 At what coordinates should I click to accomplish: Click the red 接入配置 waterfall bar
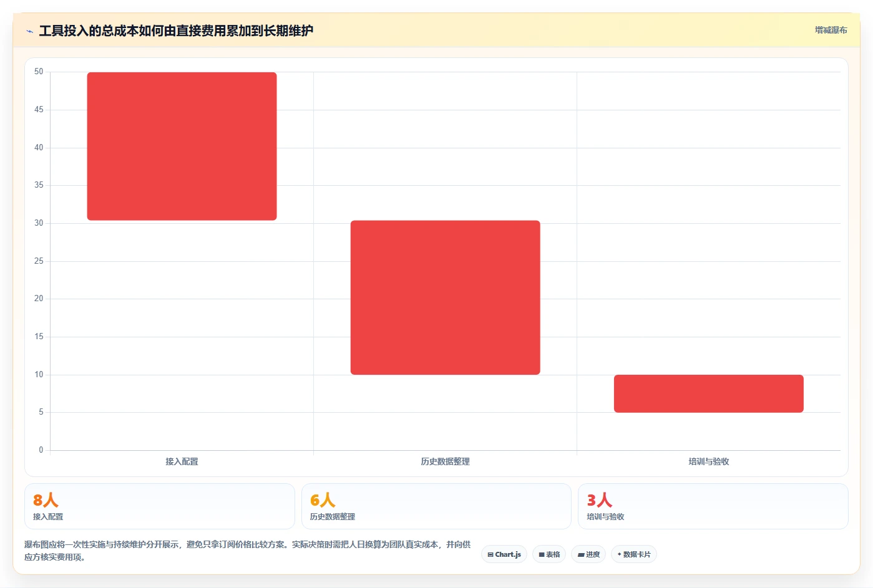182,147
